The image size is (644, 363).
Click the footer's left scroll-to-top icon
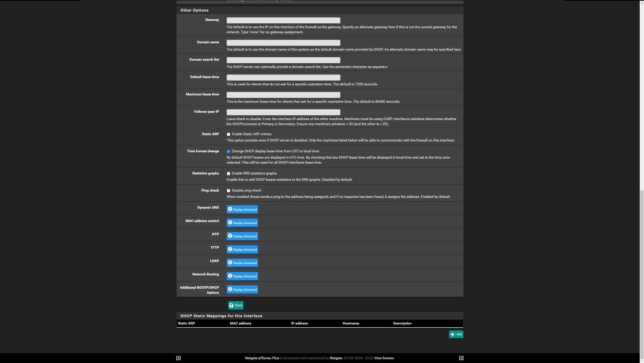178,358
